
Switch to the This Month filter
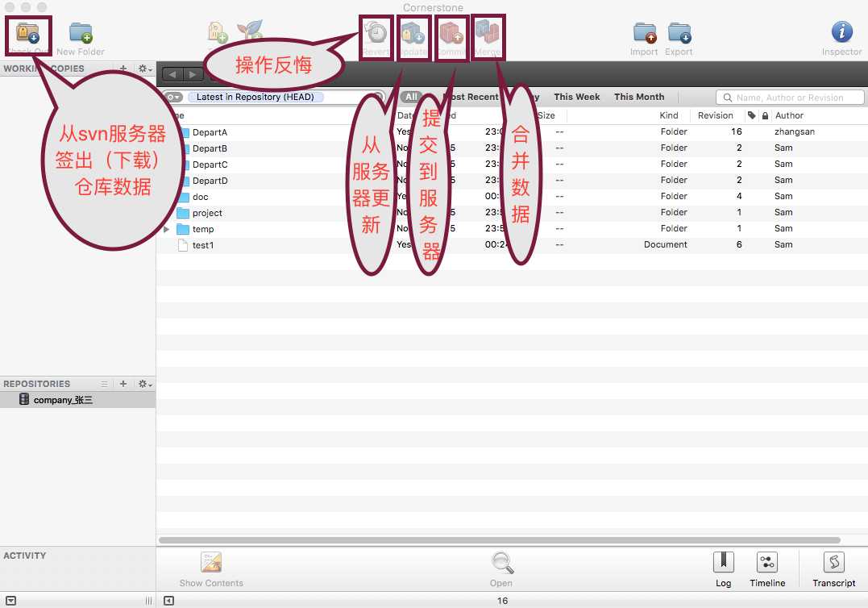pyautogui.click(x=639, y=97)
